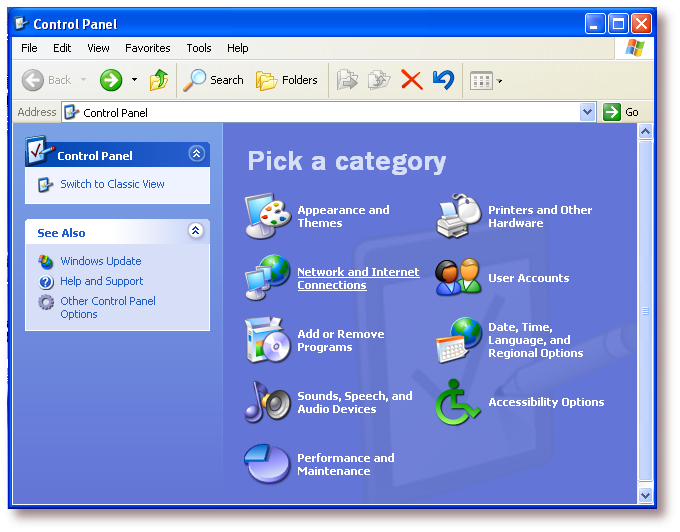This screenshot has width=680, height=532.
Task: Open the Add or Remove Programs icon
Action: click(x=267, y=340)
